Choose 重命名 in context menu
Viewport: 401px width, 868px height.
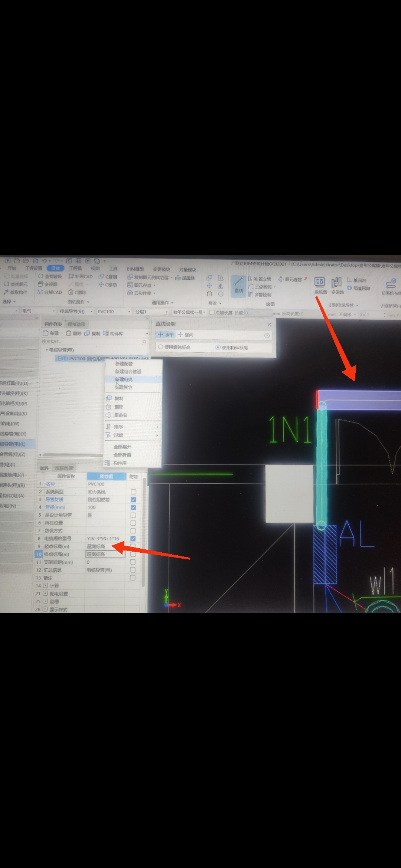[120, 415]
